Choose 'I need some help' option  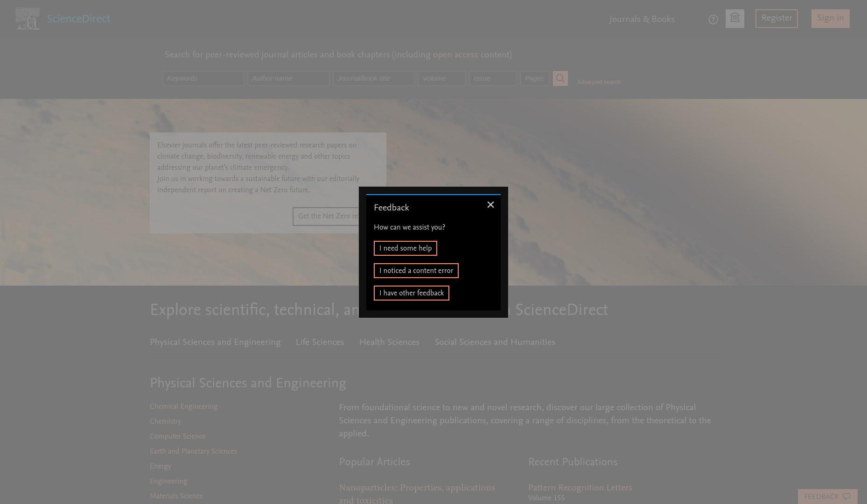coord(406,248)
